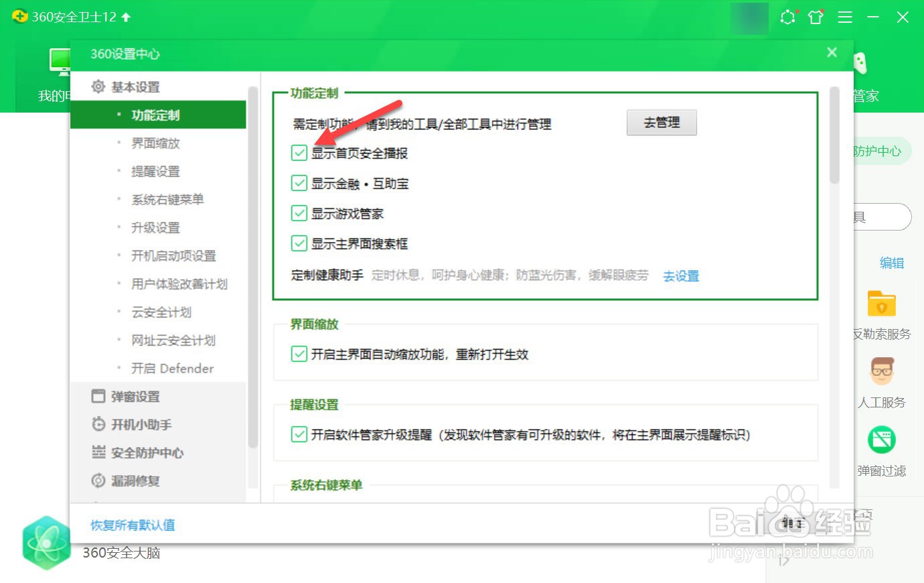The height and width of the screenshot is (583, 924).
Task: Click 恢复所有默认值 link
Action: coord(133,525)
